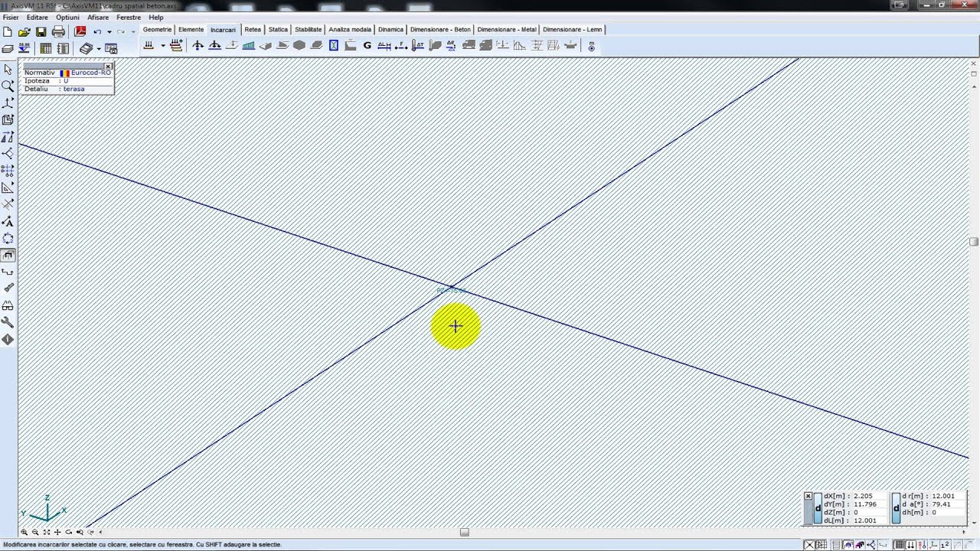This screenshot has height=551, width=980.
Task: Apply support displacement load
Action: click(451, 46)
